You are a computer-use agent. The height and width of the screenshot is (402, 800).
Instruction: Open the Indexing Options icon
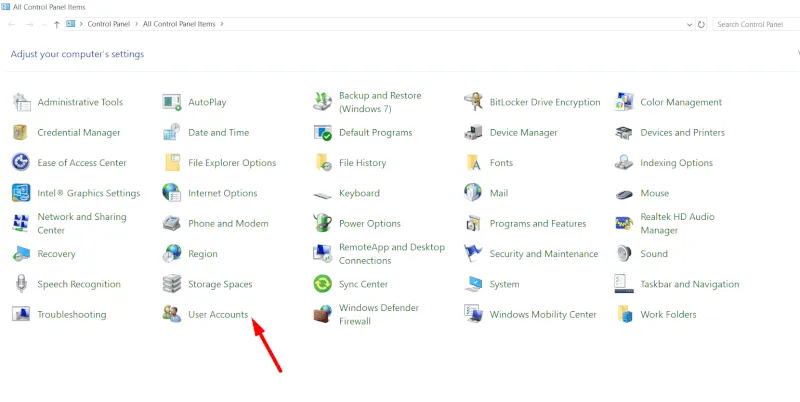tap(624, 163)
